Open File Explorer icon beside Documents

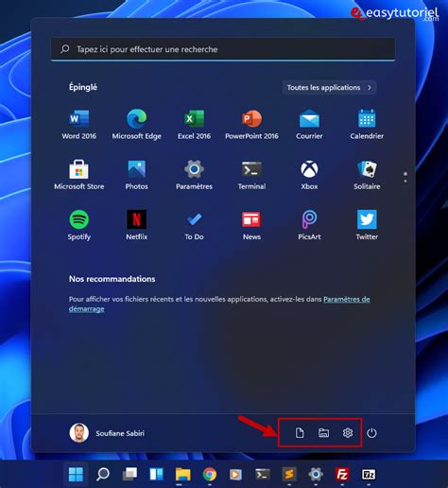(323, 433)
